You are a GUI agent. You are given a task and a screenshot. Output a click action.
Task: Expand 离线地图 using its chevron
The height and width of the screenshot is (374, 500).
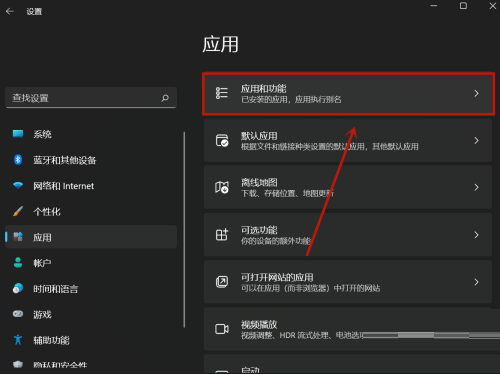point(476,187)
